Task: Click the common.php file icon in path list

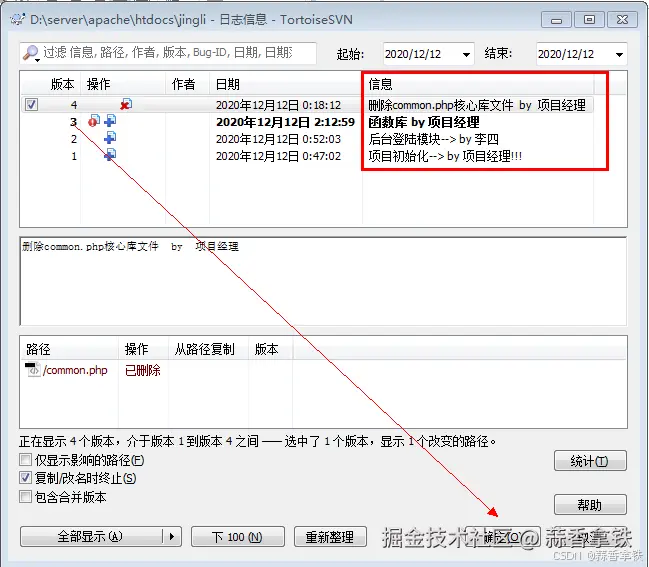Action: coord(32,369)
